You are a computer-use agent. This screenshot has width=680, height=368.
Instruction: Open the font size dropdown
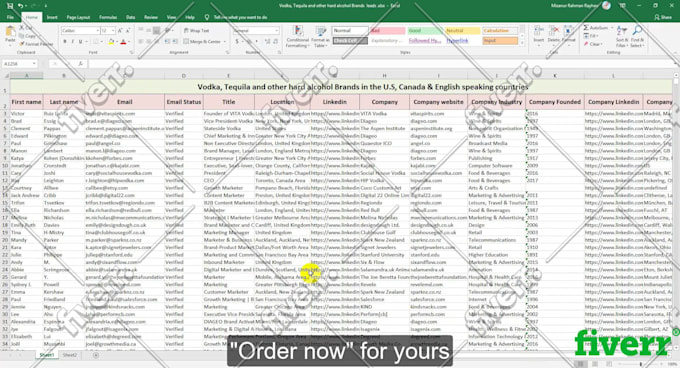pos(113,31)
